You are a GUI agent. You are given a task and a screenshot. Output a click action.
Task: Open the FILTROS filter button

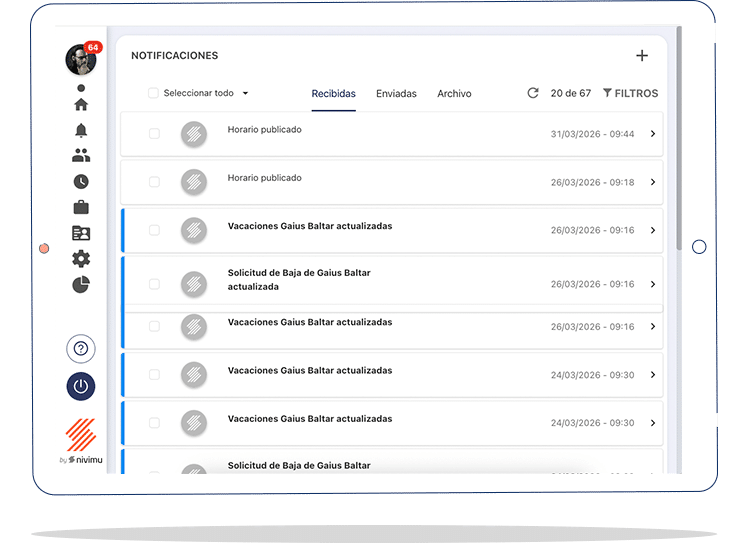[x=630, y=93]
